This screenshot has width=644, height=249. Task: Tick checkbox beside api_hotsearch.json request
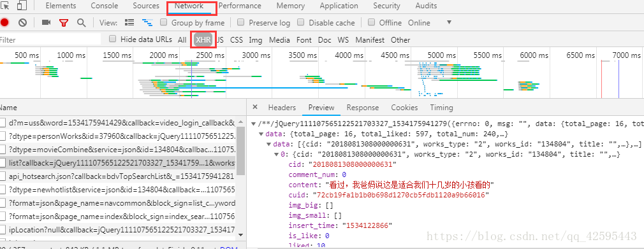3,176
